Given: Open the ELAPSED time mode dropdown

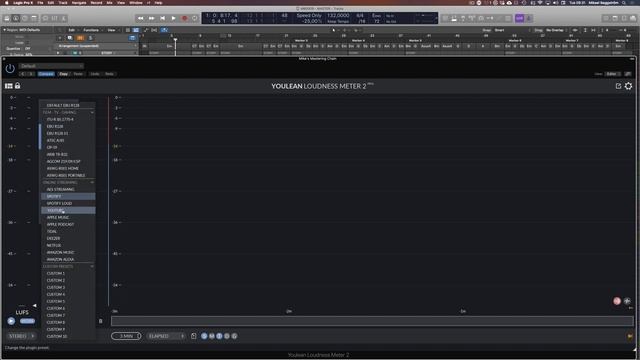Looking at the screenshot, I should (x=165, y=336).
